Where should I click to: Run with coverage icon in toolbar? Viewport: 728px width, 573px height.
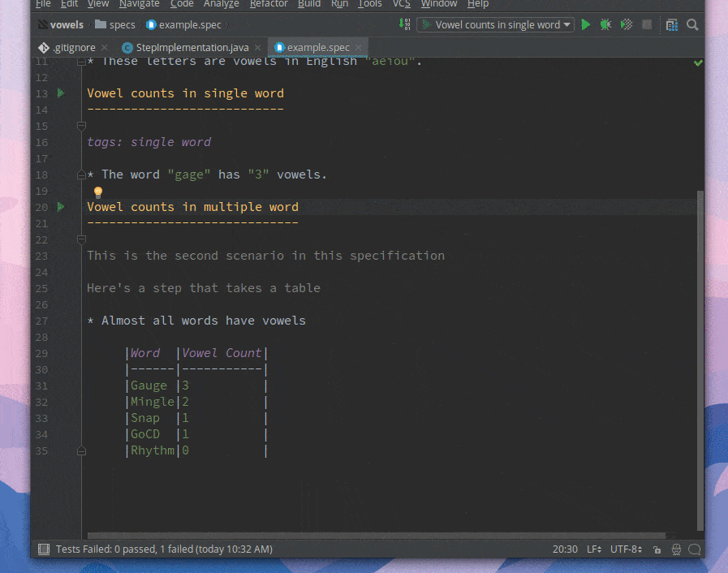click(626, 25)
